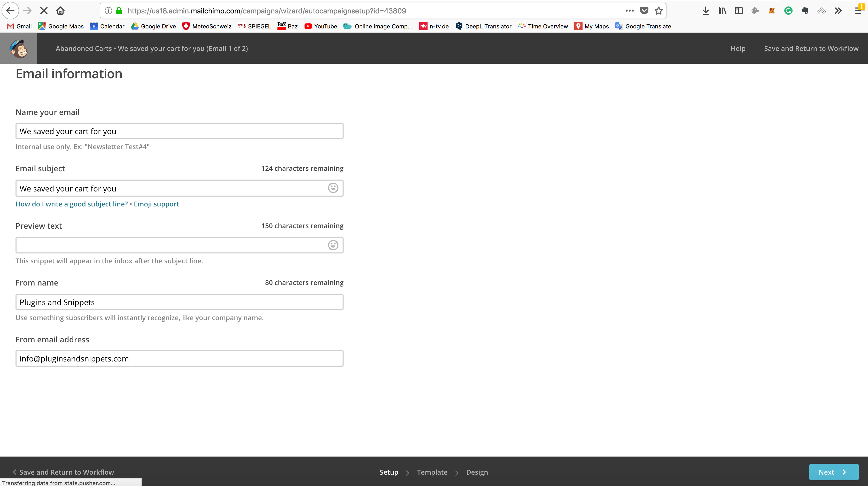The height and width of the screenshot is (486, 868).
Task: Click the Pocket save icon in address bar
Action: (x=644, y=11)
